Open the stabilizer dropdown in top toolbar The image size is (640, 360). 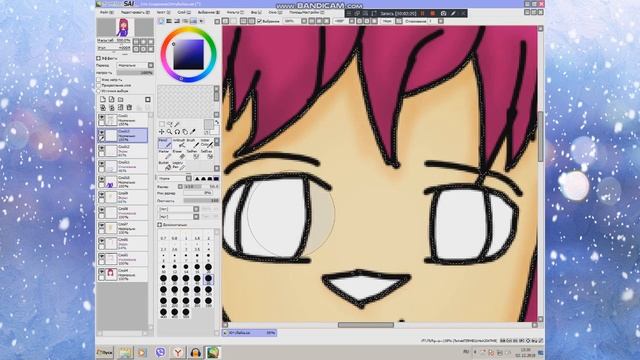[441, 21]
